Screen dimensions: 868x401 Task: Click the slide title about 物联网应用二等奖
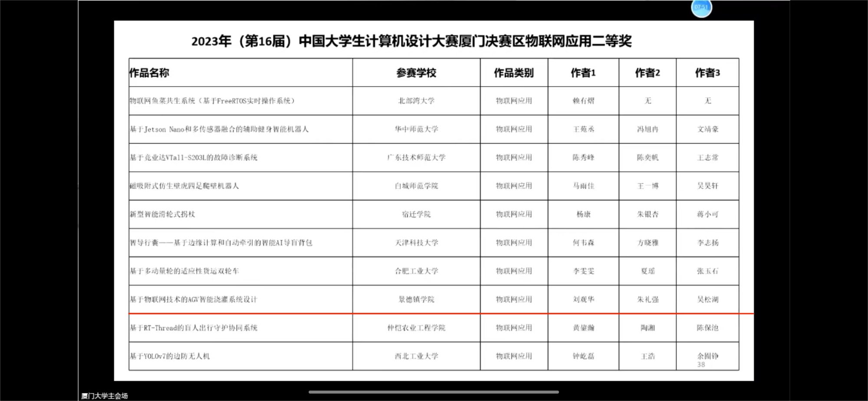[411, 41]
